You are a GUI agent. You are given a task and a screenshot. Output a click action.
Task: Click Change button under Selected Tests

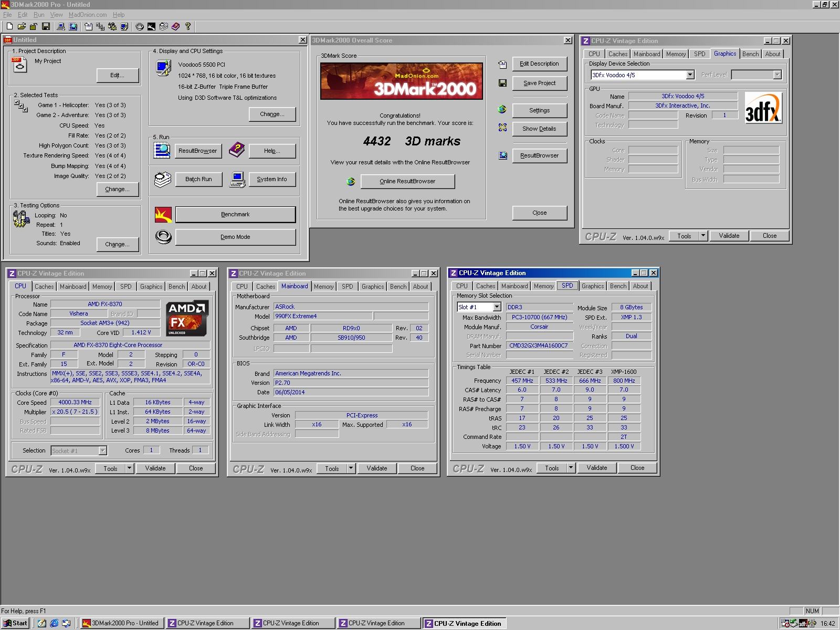(117, 189)
